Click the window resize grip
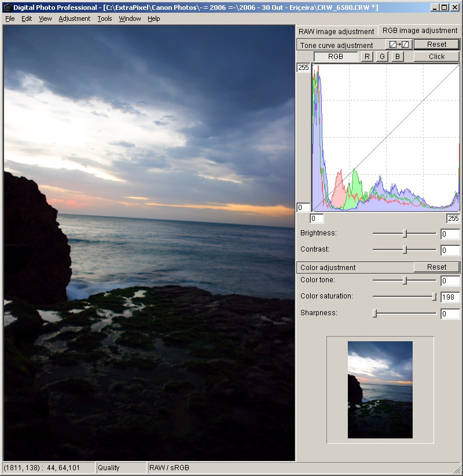The width and height of the screenshot is (463, 476). [457, 469]
